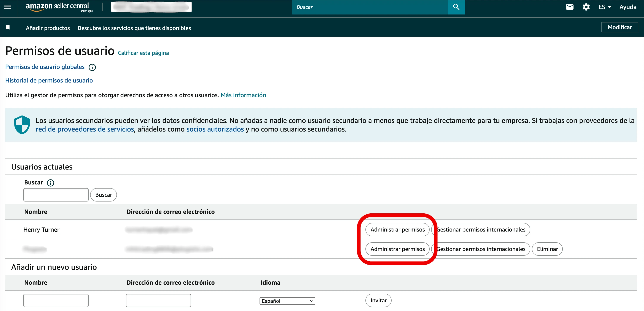644x311 pixels.
Task: Click info icon beside Permisos de usuario globales
Action: point(92,67)
